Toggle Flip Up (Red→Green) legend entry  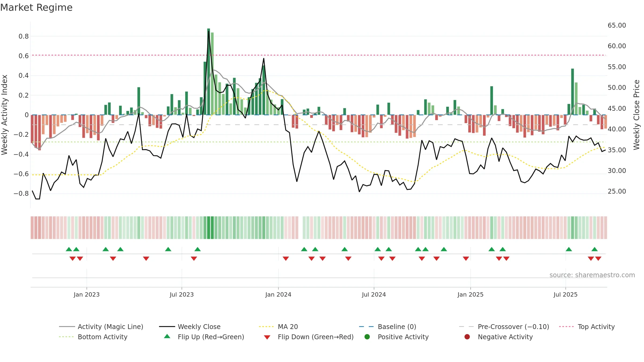[x=204, y=337]
